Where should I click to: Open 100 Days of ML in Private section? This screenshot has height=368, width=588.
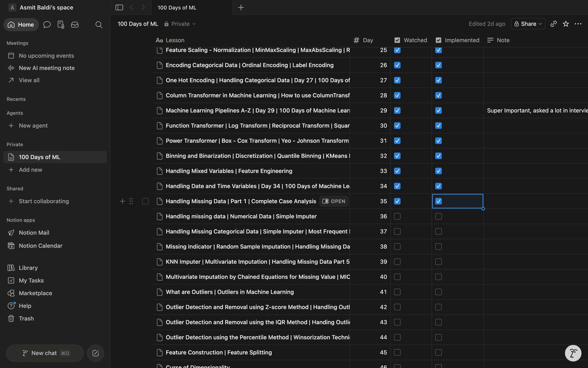(x=55, y=157)
